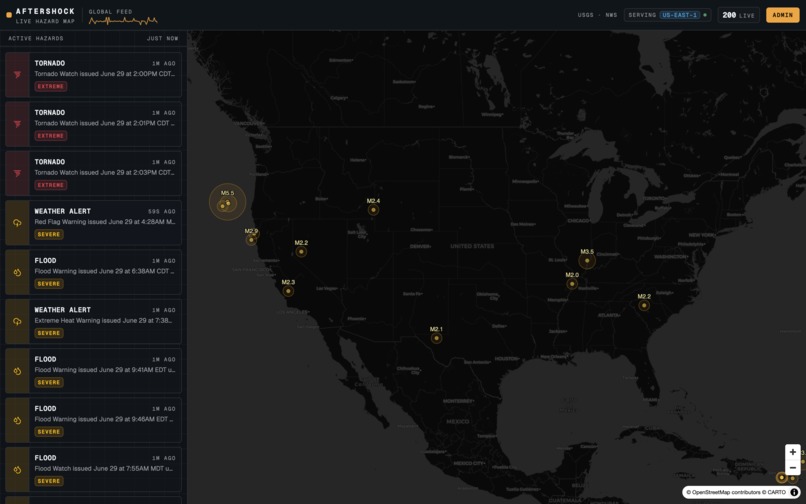Click the cloud icon on the Red Flag Warning card

pyautogui.click(x=17, y=223)
